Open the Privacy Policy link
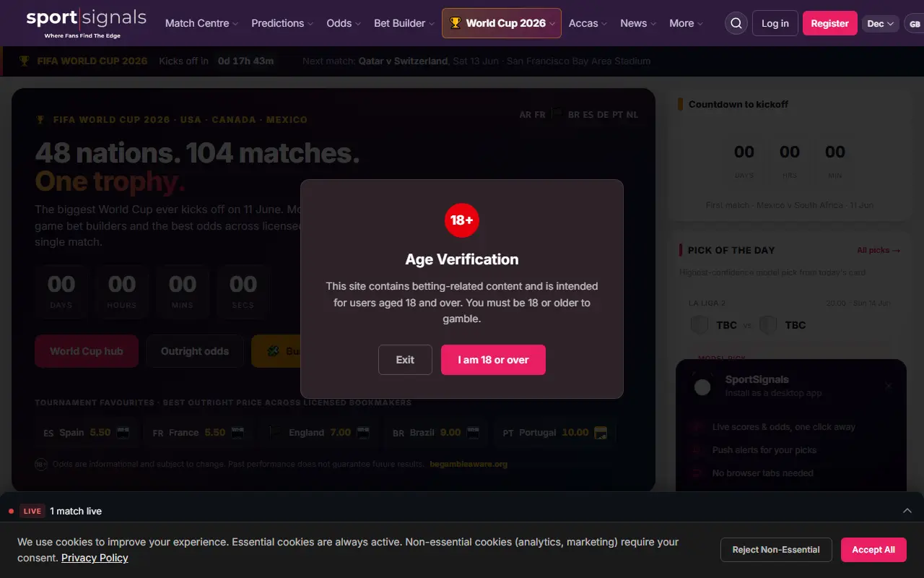The width and height of the screenshot is (924, 578). coord(95,558)
